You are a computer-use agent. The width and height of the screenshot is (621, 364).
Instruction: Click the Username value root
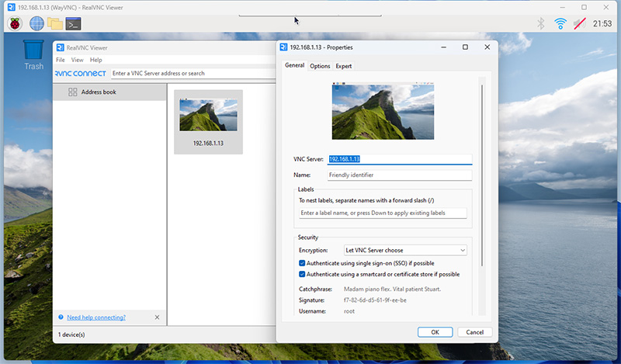(x=349, y=311)
